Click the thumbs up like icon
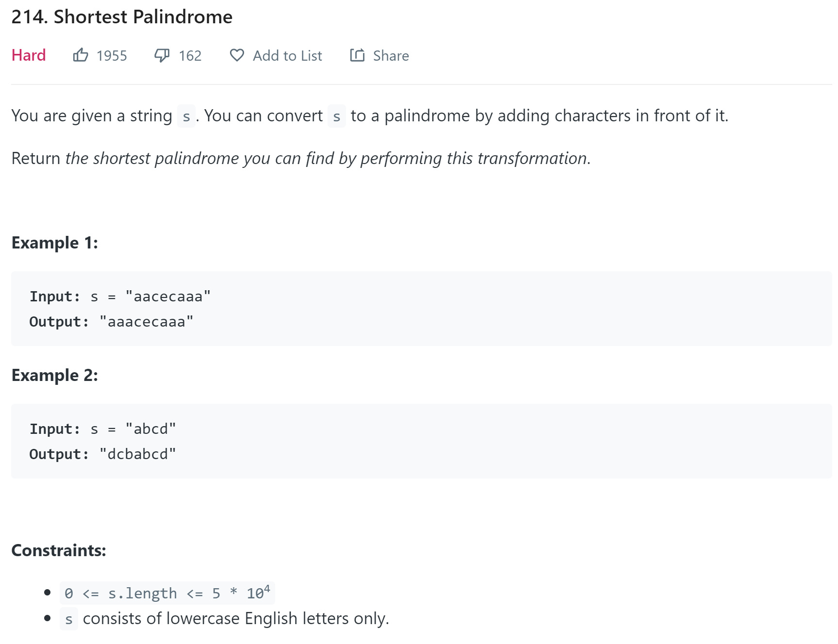 click(x=81, y=55)
